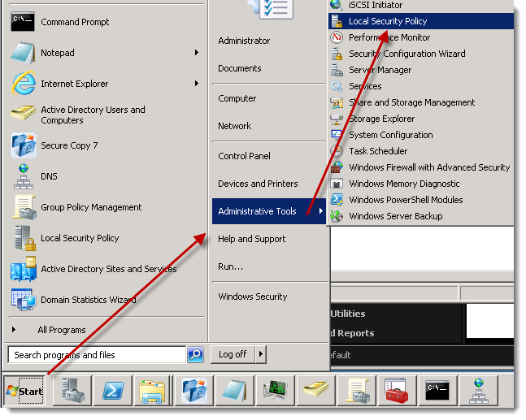Image resolution: width=526 pixels, height=420 pixels.
Task: Open Notepad taskbar icon
Action: [235, 391]
